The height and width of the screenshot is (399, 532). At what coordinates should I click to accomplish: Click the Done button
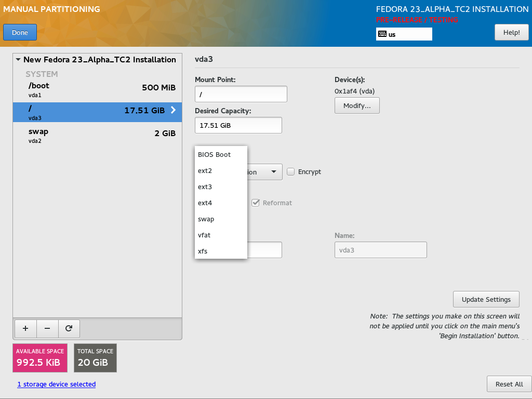click(x=20, y=33)
